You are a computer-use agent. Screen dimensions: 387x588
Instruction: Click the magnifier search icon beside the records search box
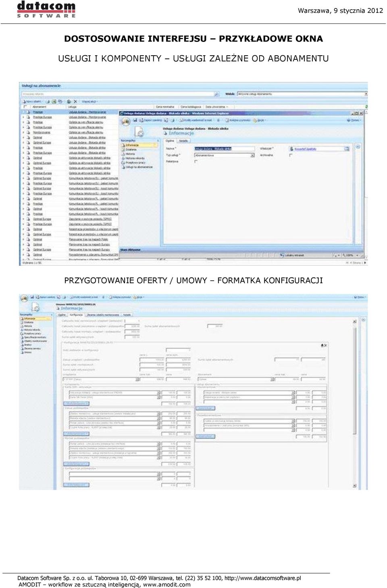pyautogui.click(x=216, y=94)
